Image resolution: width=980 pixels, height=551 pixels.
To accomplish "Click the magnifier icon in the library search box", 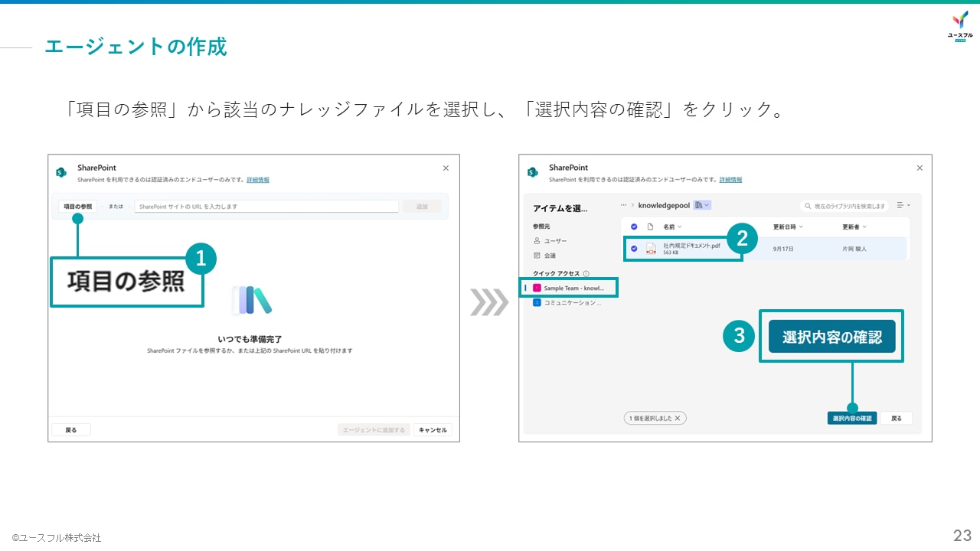I will (808, 206).
